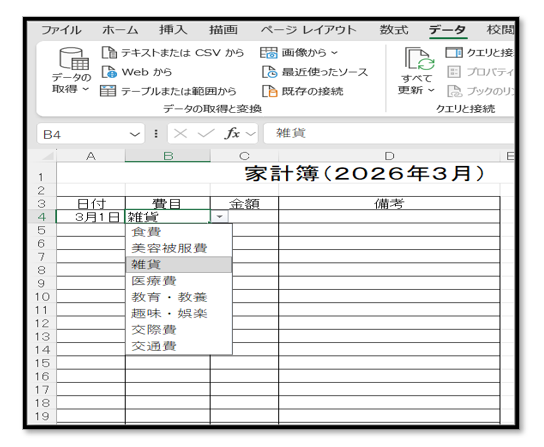Screen dimensions: 544x447
Task: Pick 趣味・娯楽 from the list
Action: pos(179,313)
